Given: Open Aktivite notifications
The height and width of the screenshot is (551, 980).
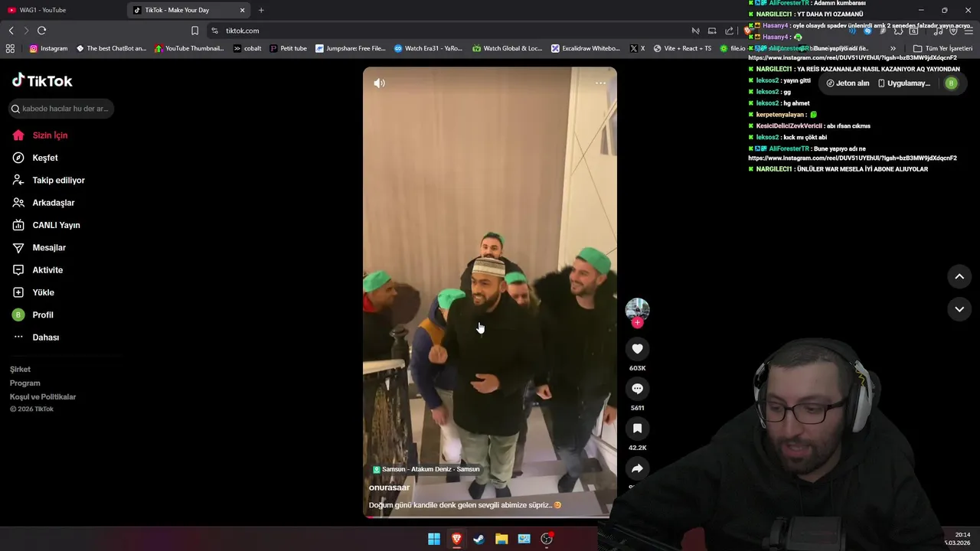Looking at the screenshot, I should coord(38,270).
